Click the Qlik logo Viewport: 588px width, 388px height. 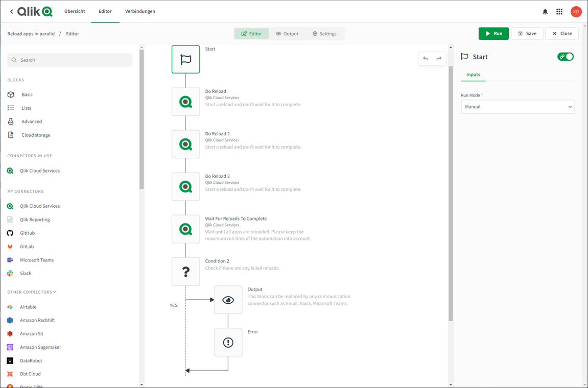[x=35, y=12]
